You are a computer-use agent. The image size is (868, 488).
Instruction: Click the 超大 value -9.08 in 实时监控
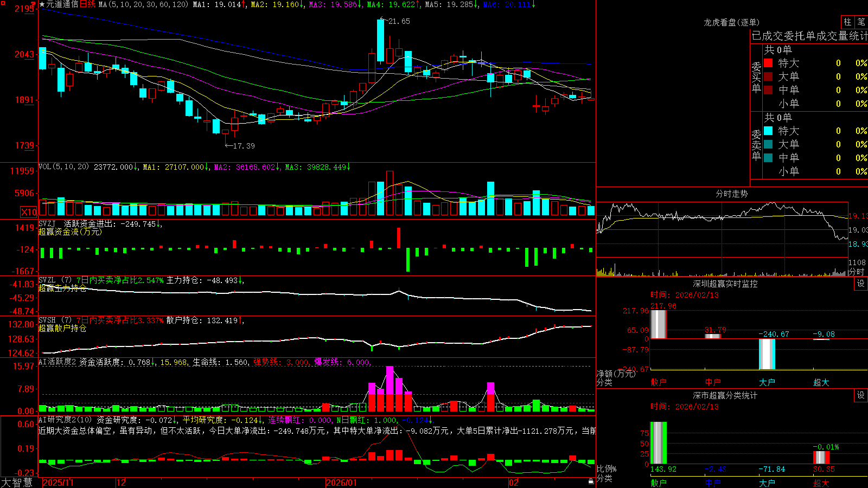coord(824,334)
